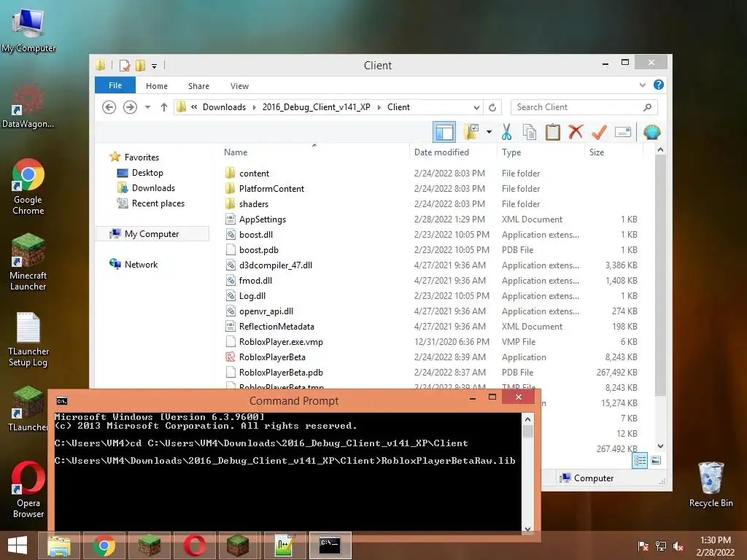Image resolution: width=747 pixels, height=560 pixels.
Task: Open the View ribbon tab
Action: pos(239,86)
